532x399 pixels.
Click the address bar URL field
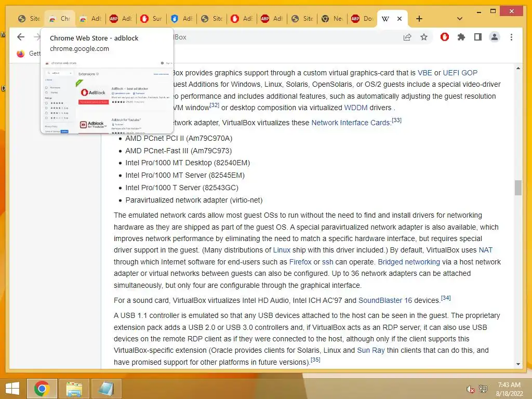[x=285, y=37]
